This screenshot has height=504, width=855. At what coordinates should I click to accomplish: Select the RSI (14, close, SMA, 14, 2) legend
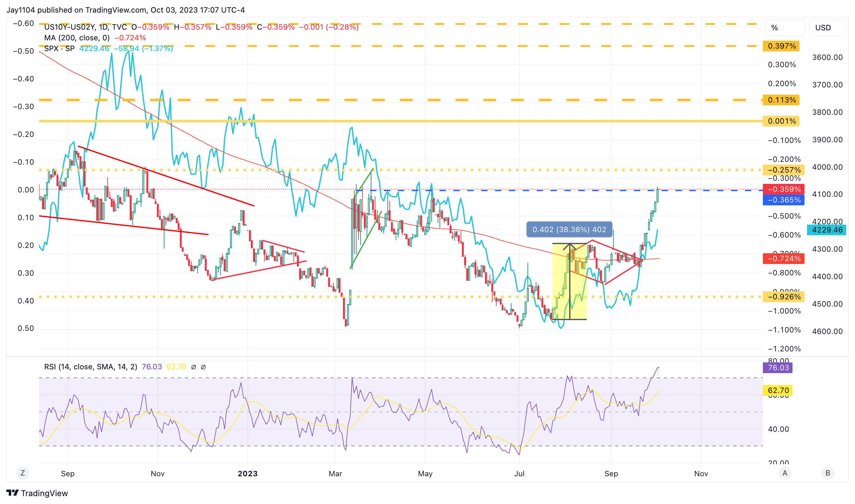click(91, 367)
